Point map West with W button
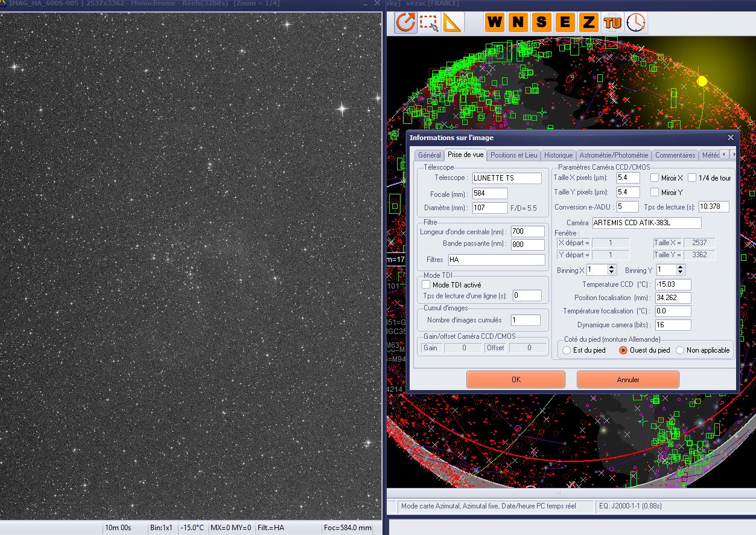 tap(495, 22)
